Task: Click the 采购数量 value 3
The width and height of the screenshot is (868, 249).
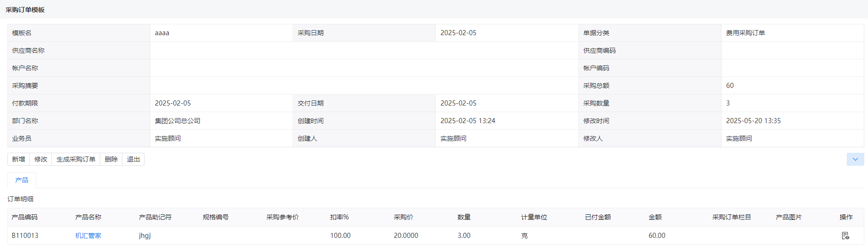Action: pyautogui.click(x=728, y=103)
